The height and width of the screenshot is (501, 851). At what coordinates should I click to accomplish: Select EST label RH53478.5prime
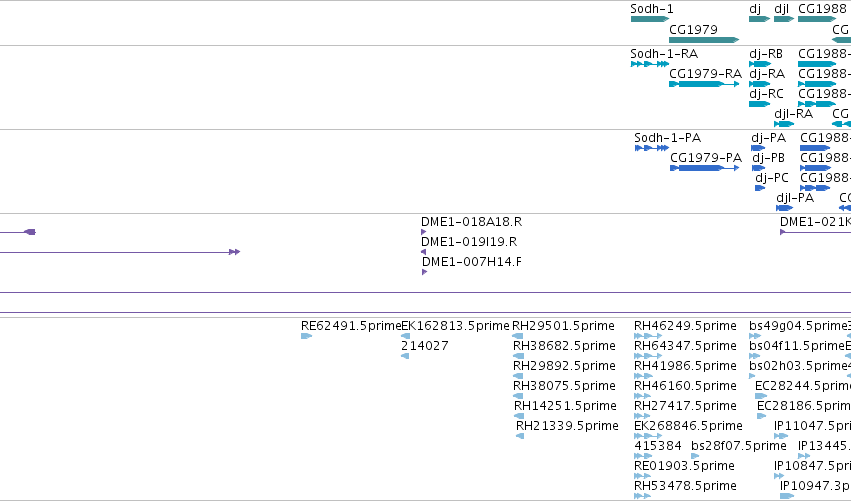click(685, 486)
